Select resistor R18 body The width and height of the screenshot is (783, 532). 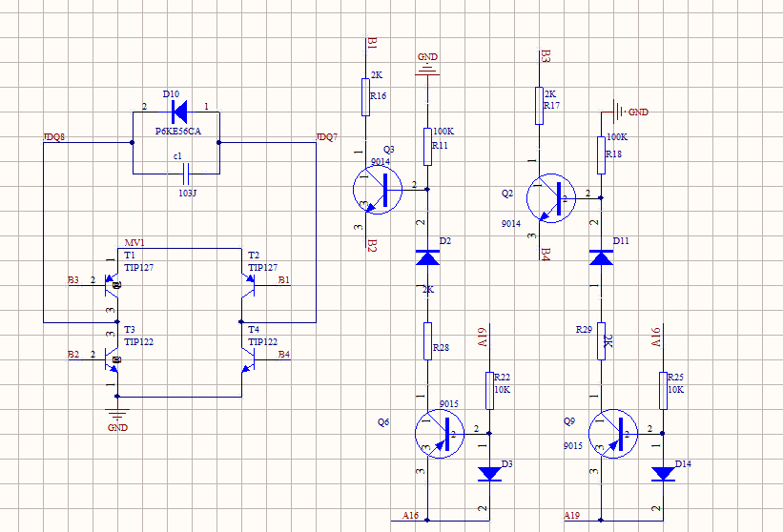pyautogui.click(x=601, y=155)
